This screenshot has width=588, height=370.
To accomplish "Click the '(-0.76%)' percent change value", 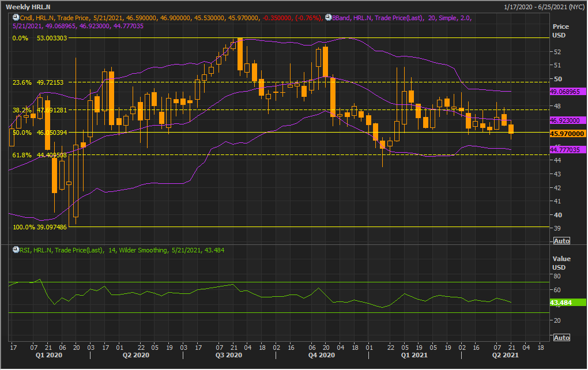I will (308, 18).
